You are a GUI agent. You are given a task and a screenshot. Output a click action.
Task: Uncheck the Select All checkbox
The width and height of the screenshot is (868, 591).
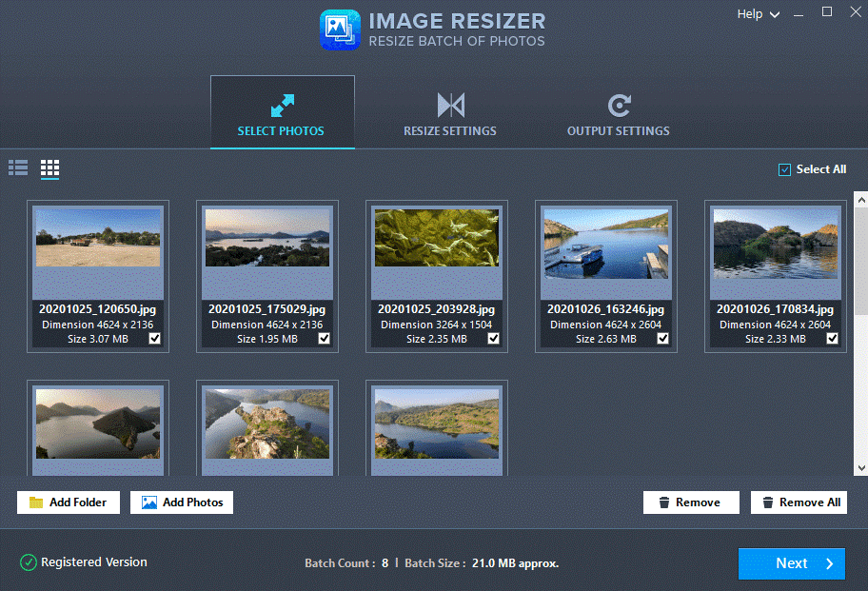coord(784,168)
